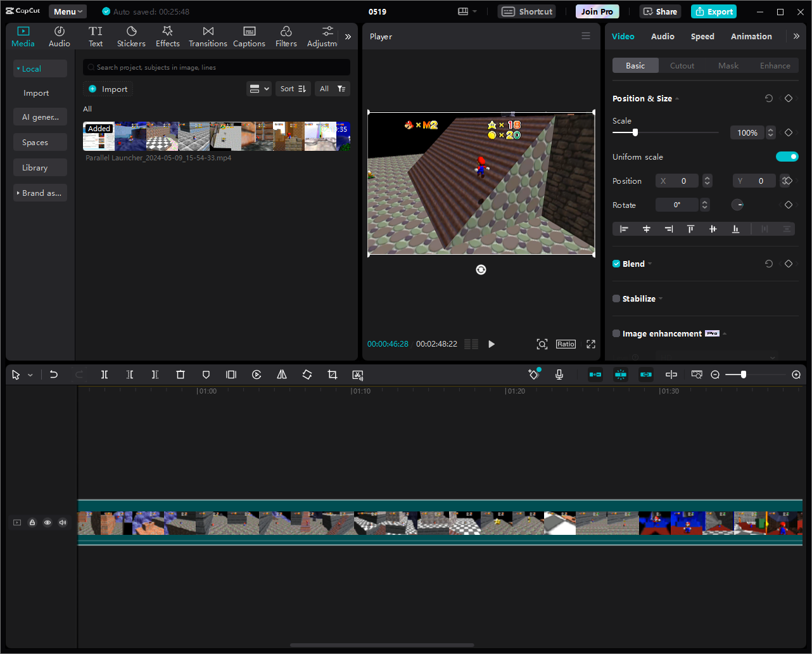812x654 pixels.
Task: Open the Sort dropdown in media panel
Action: (293, 89)
